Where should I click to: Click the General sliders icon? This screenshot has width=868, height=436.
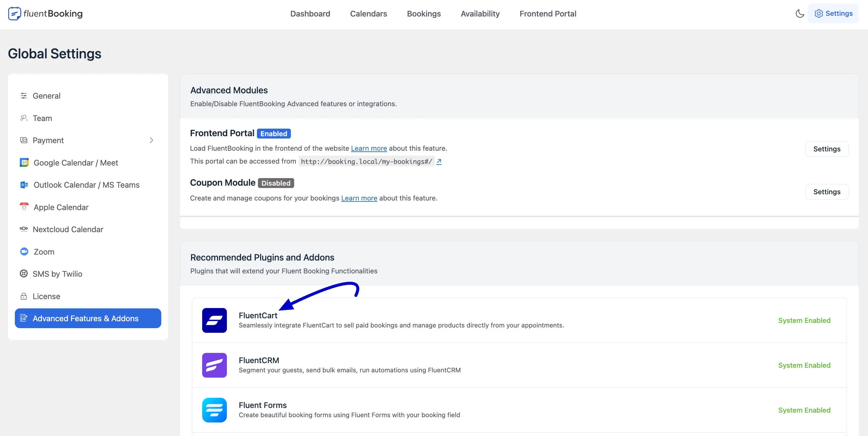pos(24,96)
